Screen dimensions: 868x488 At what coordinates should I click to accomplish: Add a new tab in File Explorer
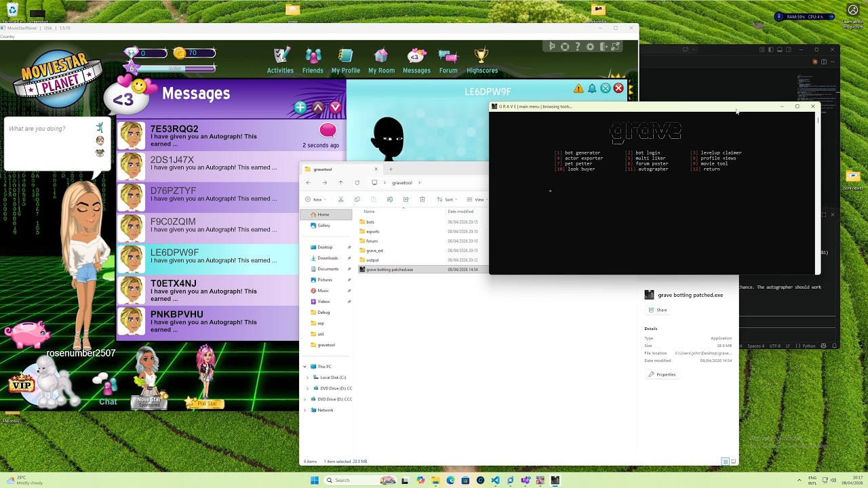pos(391,169)
